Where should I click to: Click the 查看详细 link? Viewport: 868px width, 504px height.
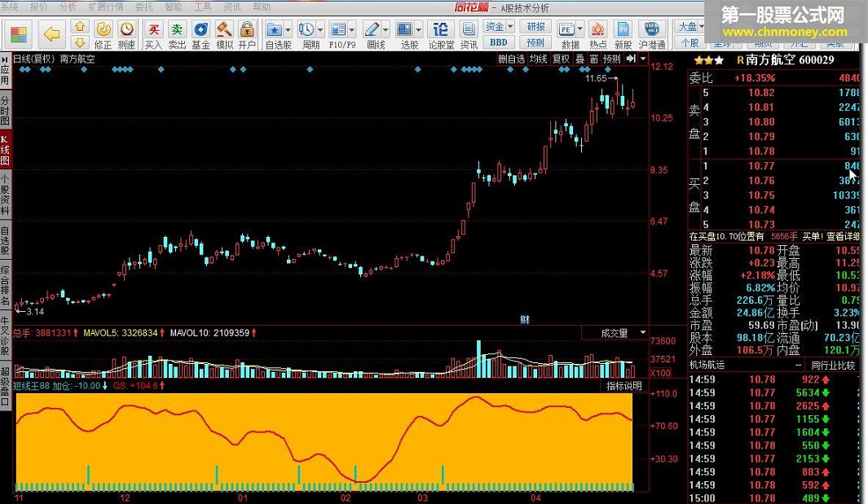(x=844, y=236)
